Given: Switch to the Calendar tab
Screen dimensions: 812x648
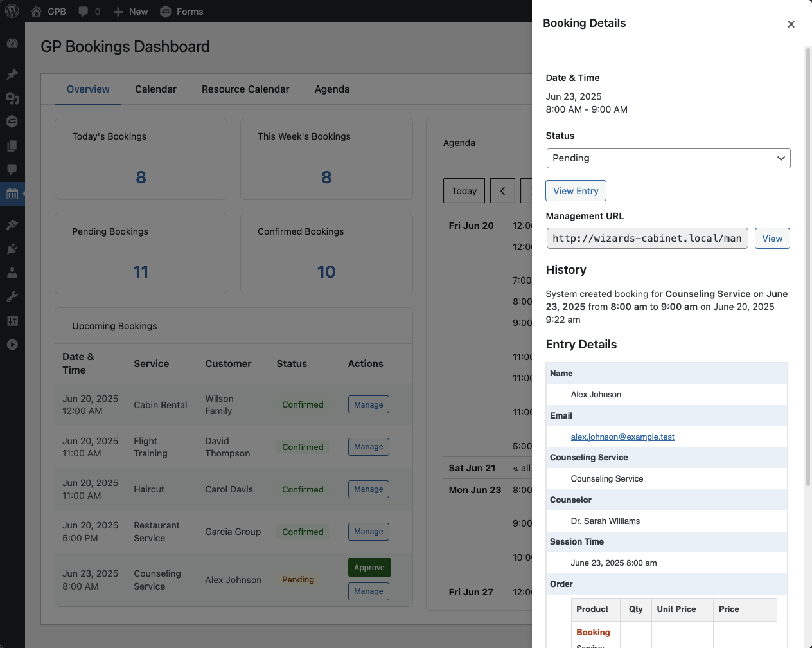Looking at the screenshot, I should point(155,89).
